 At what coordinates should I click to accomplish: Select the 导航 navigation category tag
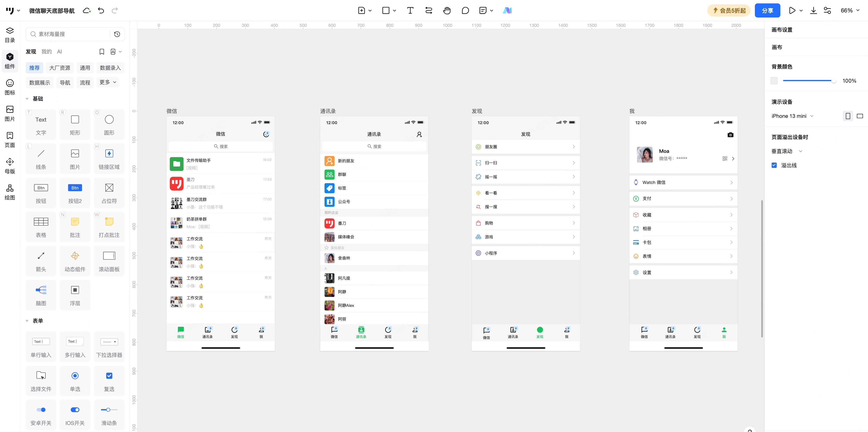pos(65,83)
